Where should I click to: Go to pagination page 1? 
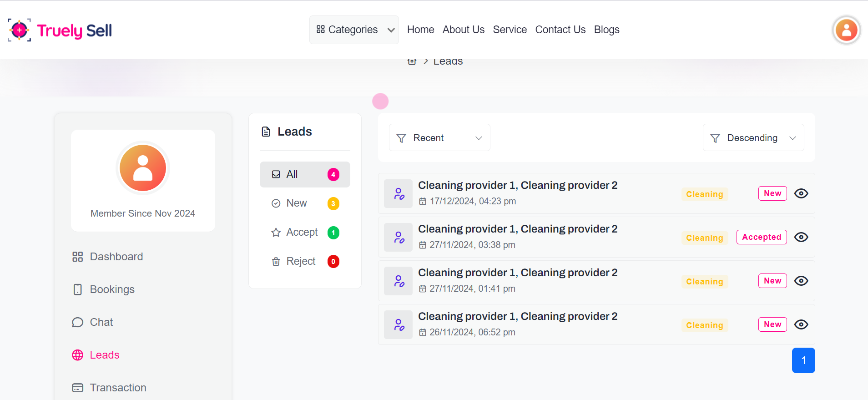(x=803, y=360)
